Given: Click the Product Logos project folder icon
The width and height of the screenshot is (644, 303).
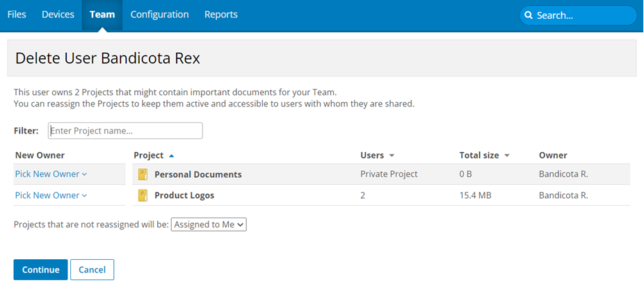Looking at the screenshot, I should tap(143, 195).
